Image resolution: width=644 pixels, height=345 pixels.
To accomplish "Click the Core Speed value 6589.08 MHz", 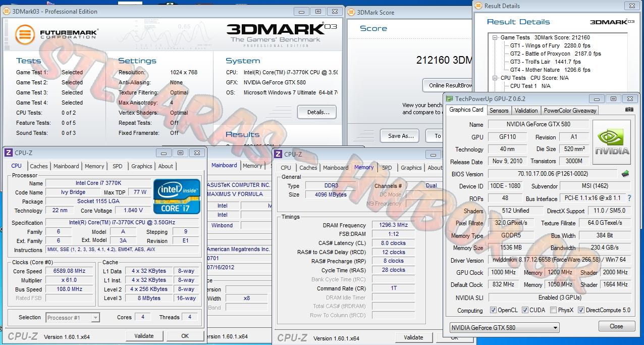I will point(70,271).
